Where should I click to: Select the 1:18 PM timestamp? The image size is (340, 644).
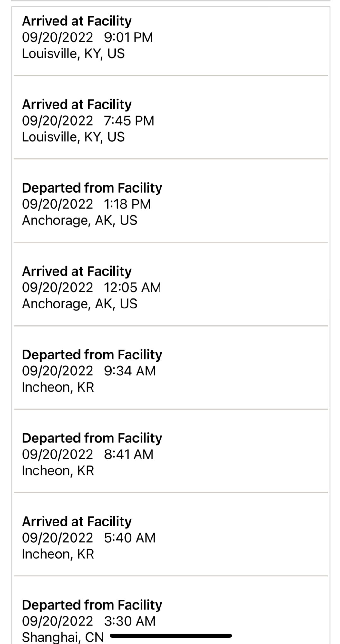pyautogui.click(x=86, y=204)
